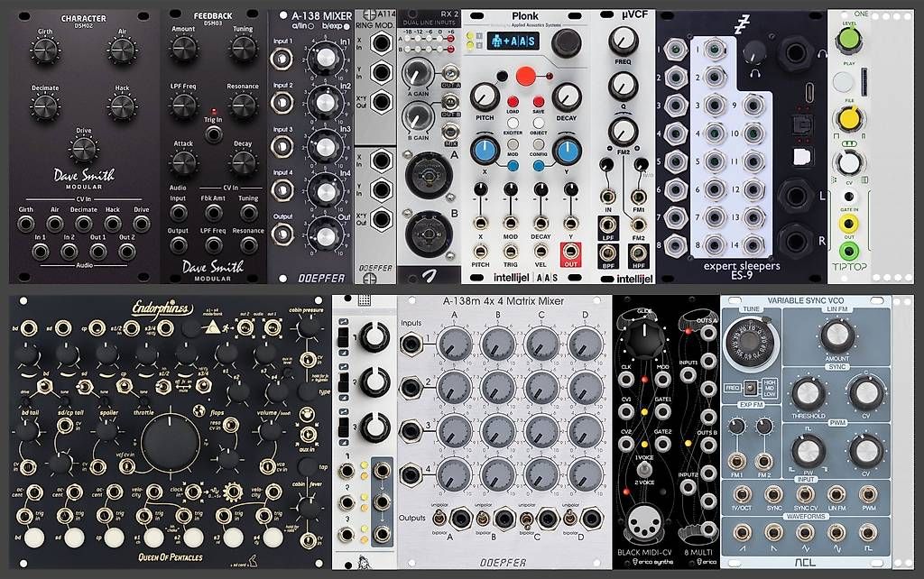
Task: Click the blue X knob on Plonk
Action: pyautogui.click(x=485, y=150)
